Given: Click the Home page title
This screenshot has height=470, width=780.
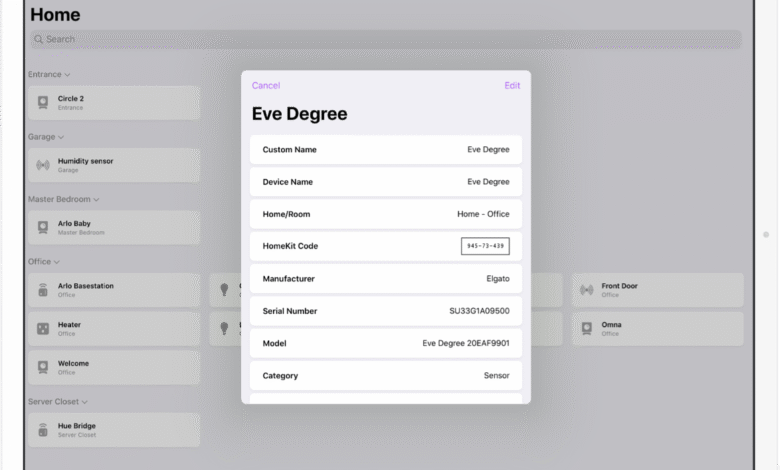Looking at the screenshot, I should pos(55,15).
